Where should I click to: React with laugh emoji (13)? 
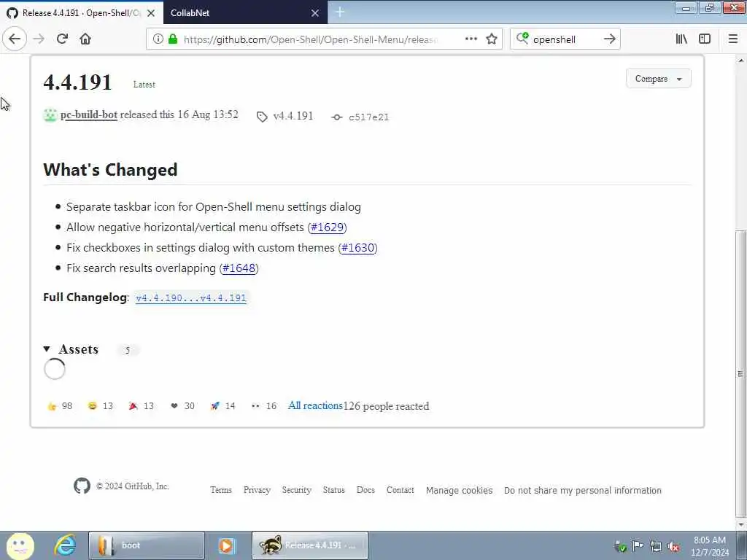[x=100, y=405]
